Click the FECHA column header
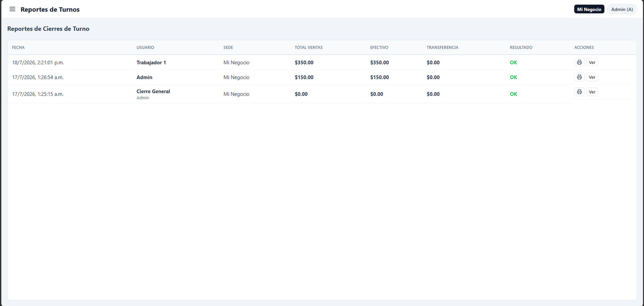This screenshot has width=644, height=306. coord(18,47)
